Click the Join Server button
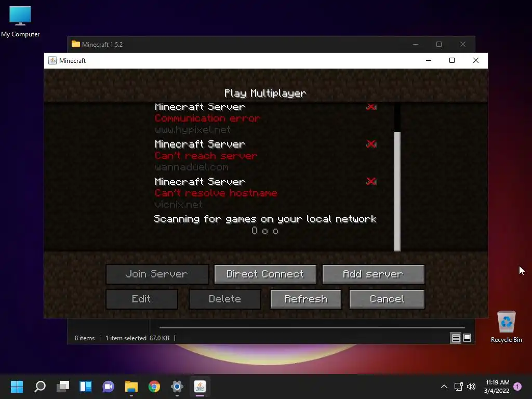The image size is (532, 399). coord(157,274)
